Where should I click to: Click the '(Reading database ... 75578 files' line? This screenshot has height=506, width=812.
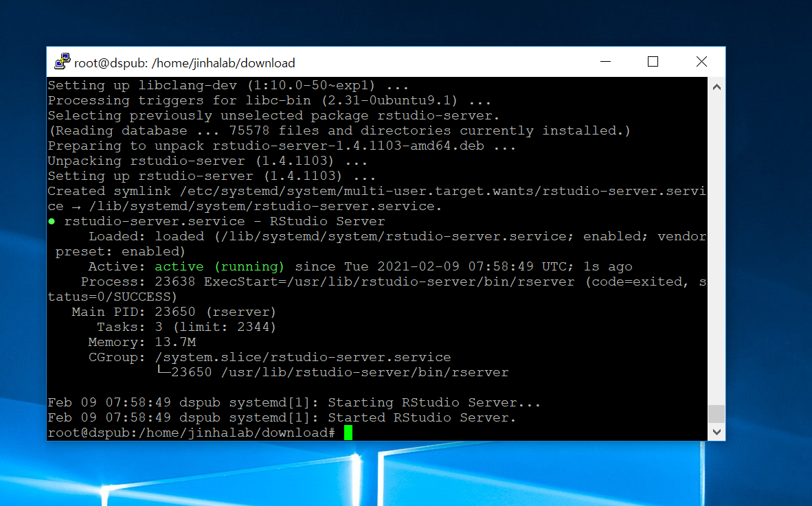click(x=339, y=130)
